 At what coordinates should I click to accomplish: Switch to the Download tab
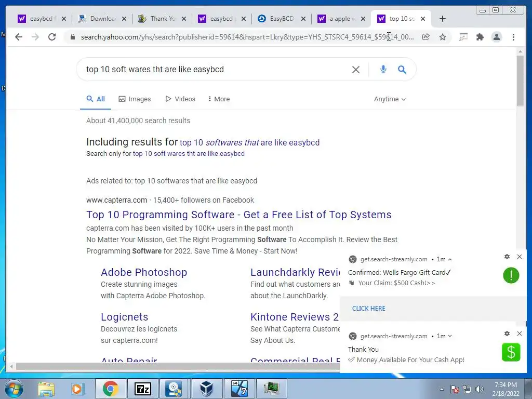click(102, 19)
